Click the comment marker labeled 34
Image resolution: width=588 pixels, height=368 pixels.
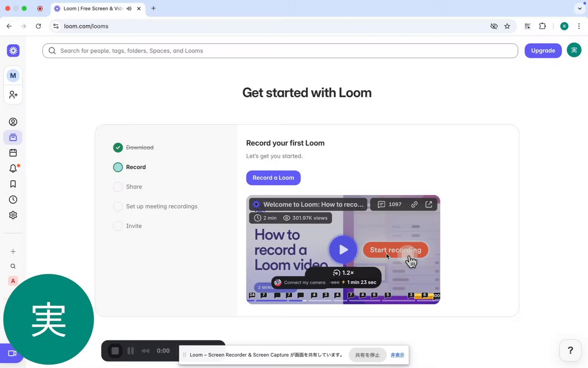coord(252,295)
